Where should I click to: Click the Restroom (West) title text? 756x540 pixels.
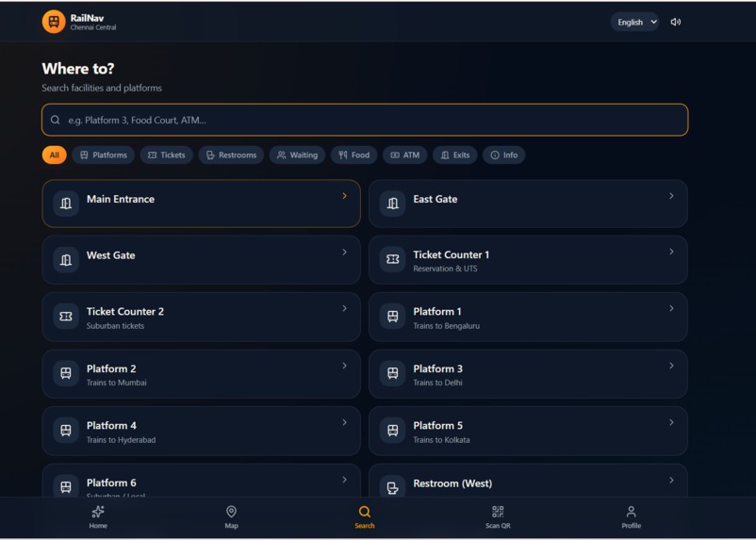[452, 483]
